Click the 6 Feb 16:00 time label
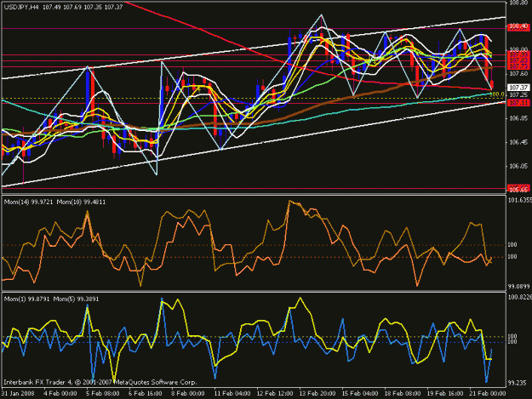Image resolution: width=532 pixels, height=399 pixels. tap(146, 394)
